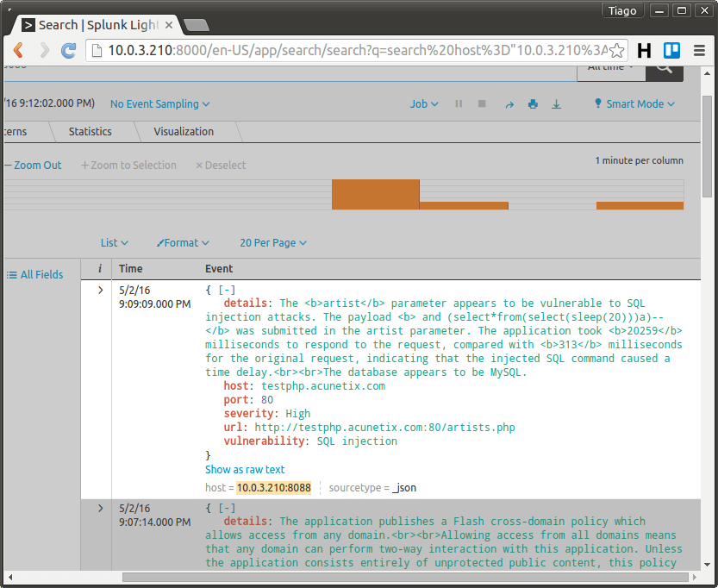The image size is (718, 588).
Task: Open a new browser tab
Action: click(196, 25)
